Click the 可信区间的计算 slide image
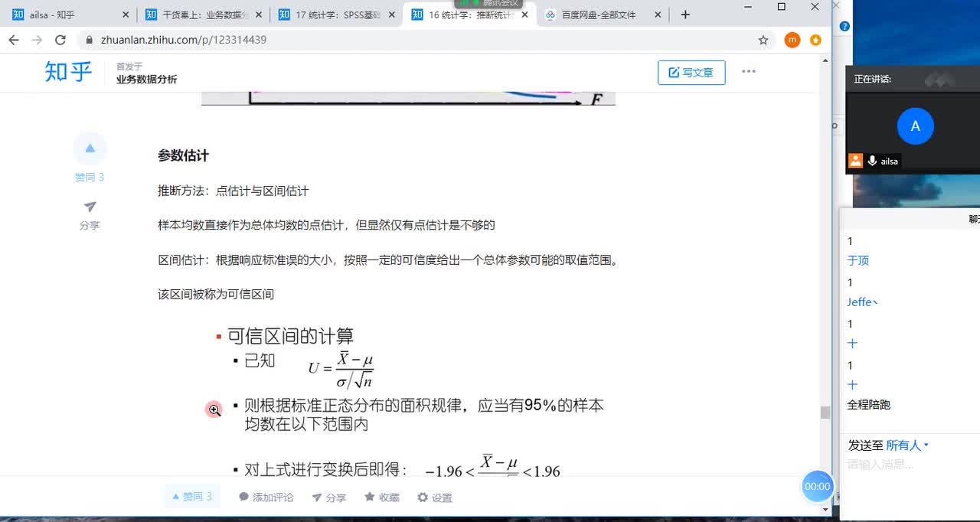 409,398
